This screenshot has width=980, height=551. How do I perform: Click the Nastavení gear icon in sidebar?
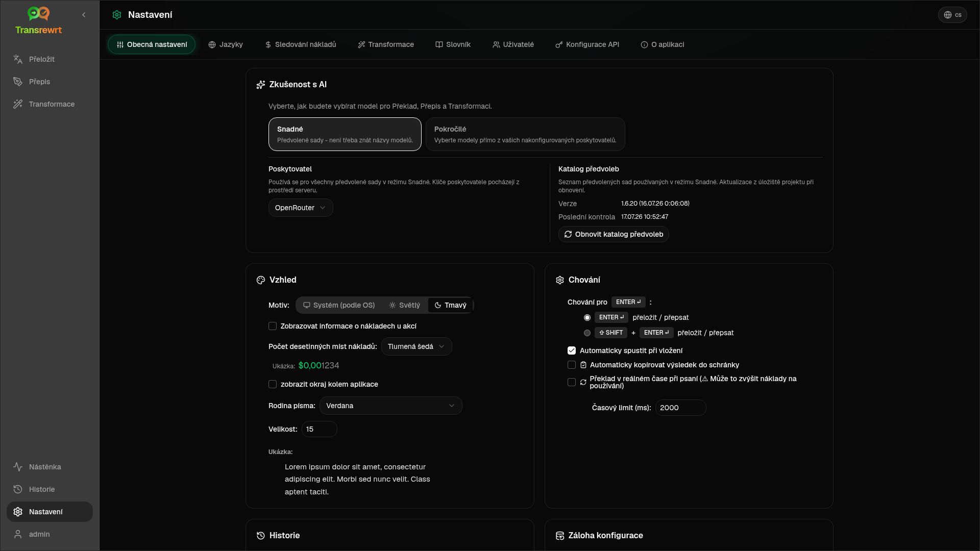[x=18, y=512]
